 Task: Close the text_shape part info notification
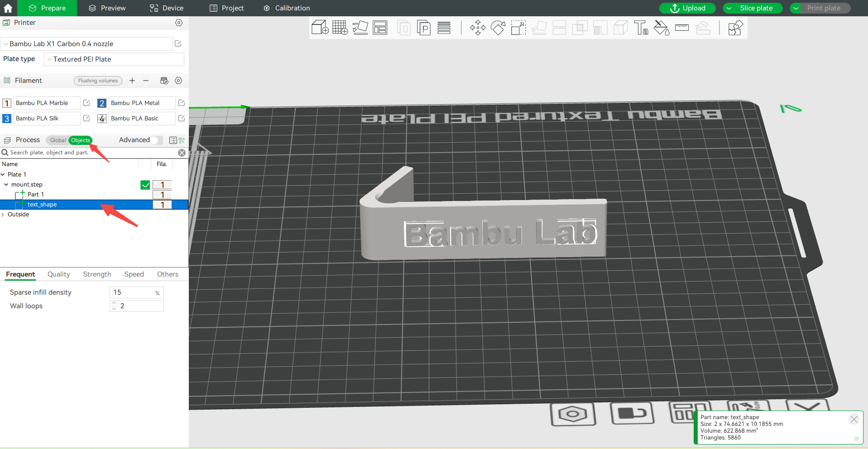point(854,419)
